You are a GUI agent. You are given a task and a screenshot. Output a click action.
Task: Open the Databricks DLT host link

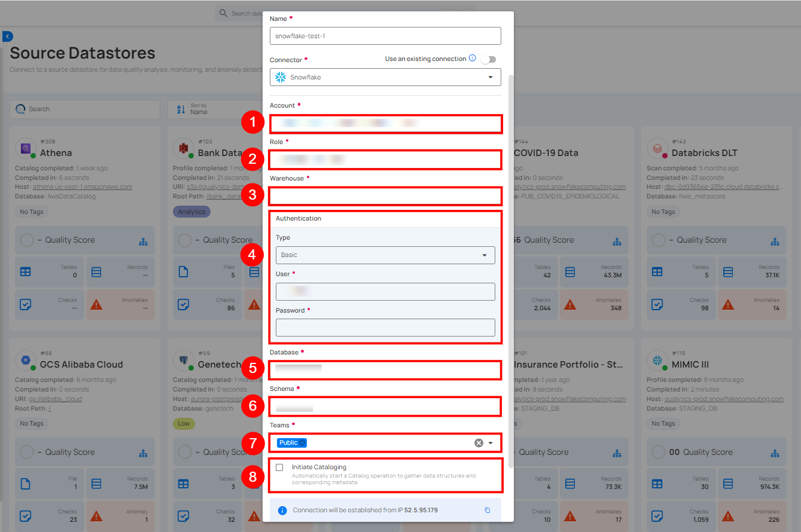[x=724, y=186]
